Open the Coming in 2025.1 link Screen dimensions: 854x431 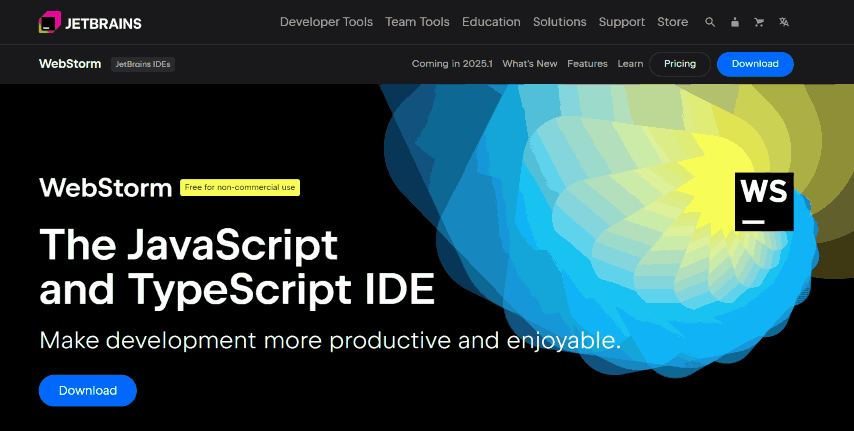click(x=452, y=64)
